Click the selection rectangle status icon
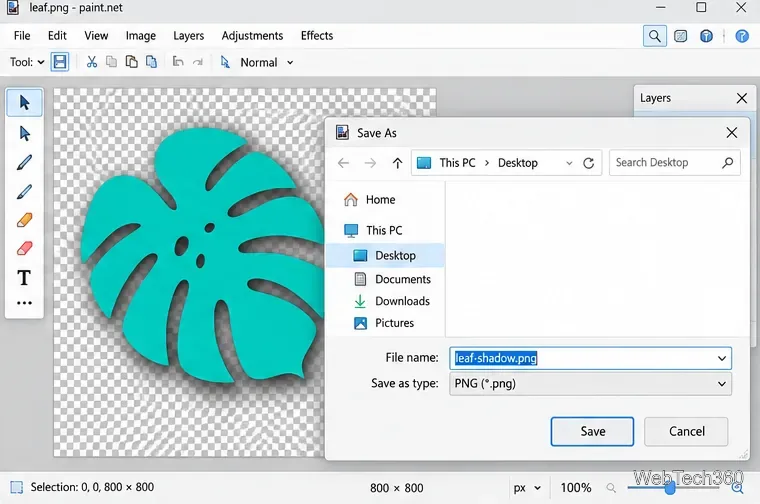 click(x=16, y=487)
